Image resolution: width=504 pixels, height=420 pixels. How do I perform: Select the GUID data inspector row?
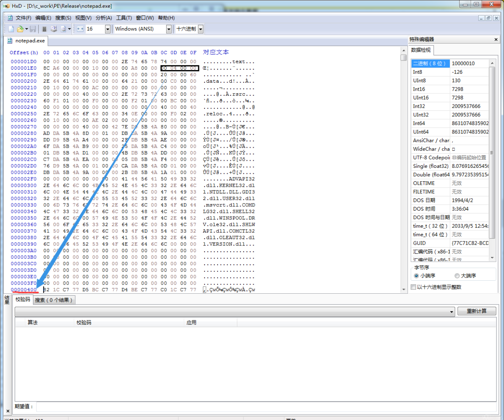pos(450,243)
